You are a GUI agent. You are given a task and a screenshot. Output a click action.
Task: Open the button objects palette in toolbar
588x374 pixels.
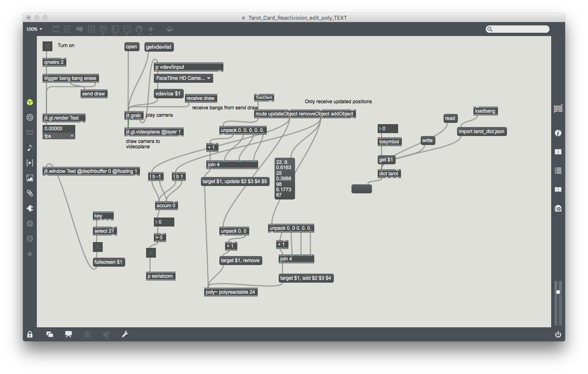104,29
